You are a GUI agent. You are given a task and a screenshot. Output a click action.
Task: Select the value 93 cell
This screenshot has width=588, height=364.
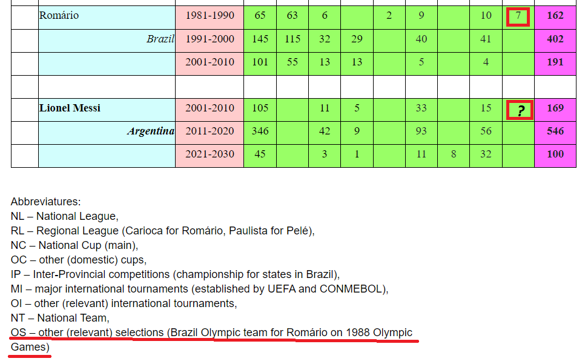pyautogui.click(x=421, y=133)
